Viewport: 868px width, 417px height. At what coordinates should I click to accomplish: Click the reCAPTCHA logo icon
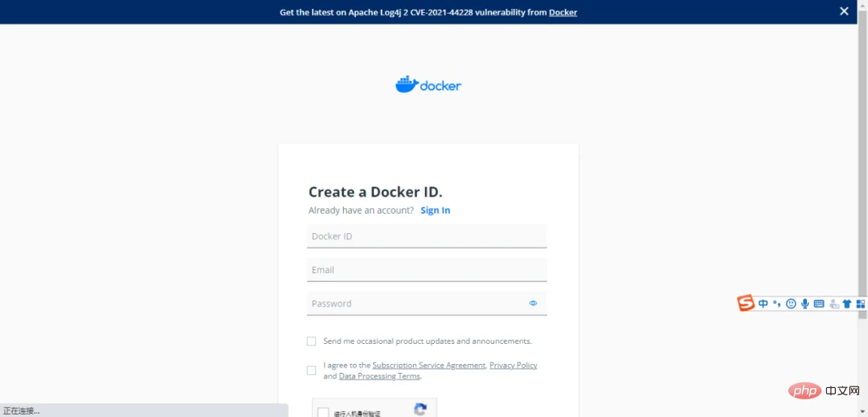point(420,410)
